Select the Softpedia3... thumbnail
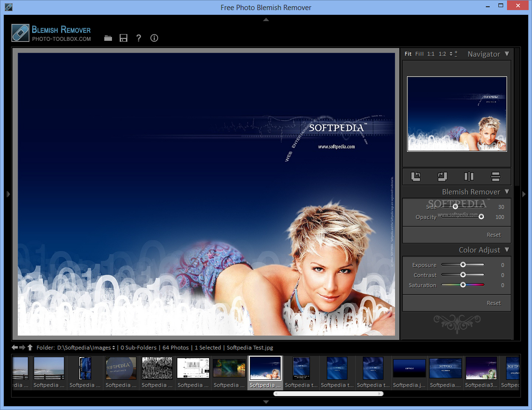 (481, 368)
